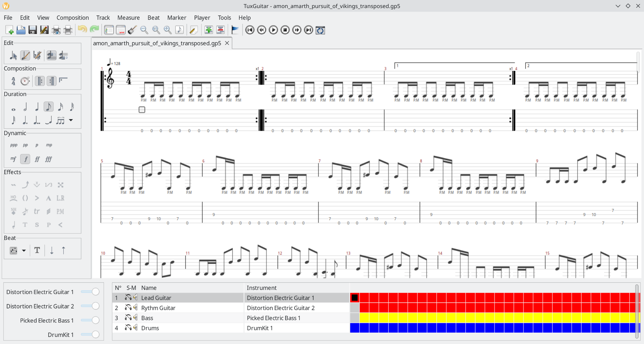Open the Measure menu
The image size is (644, 344).
128,17
